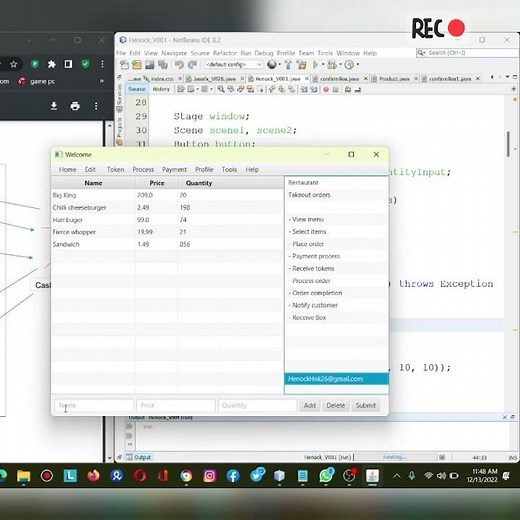Click the Clean and Build icon
Image resolution: width=520 pixels, height=520 pixels.
coord(302,65)
